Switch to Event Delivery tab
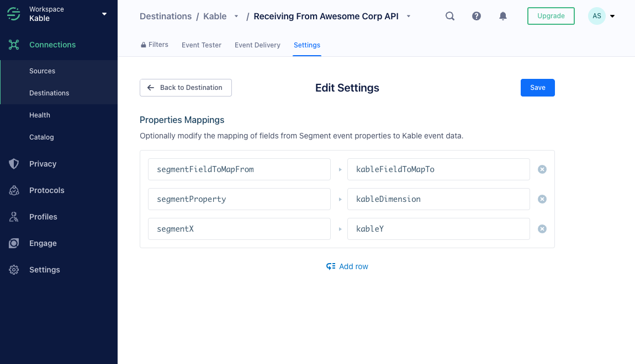 coord(257,45)
